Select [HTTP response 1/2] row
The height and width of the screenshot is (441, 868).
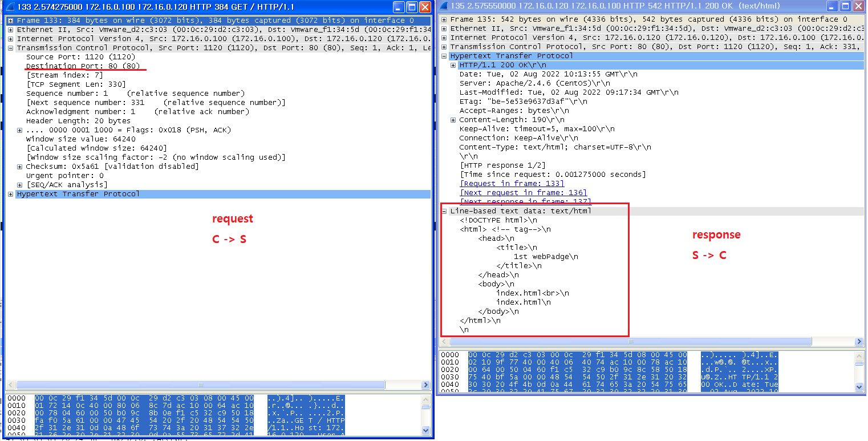[502, 165]
